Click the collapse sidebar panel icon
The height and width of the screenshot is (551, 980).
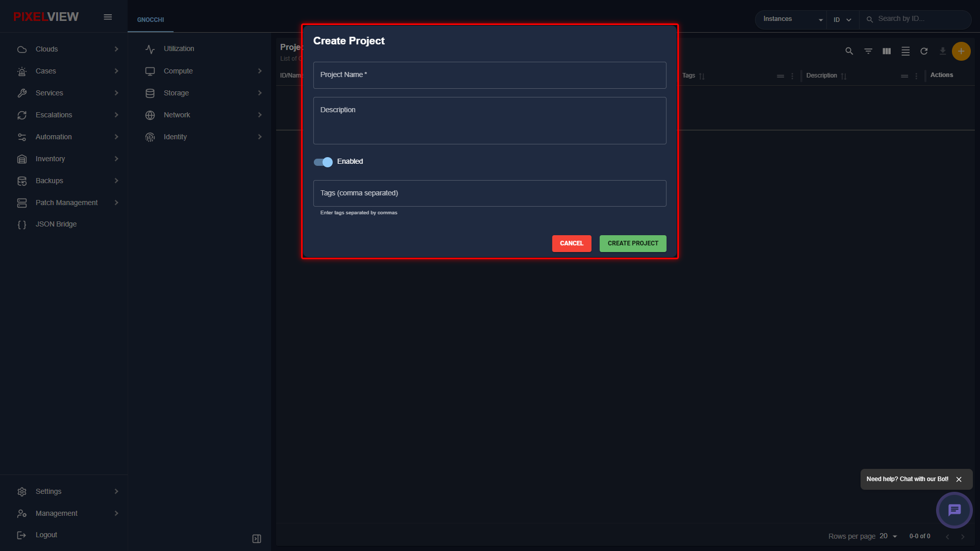tap(257, 539)
